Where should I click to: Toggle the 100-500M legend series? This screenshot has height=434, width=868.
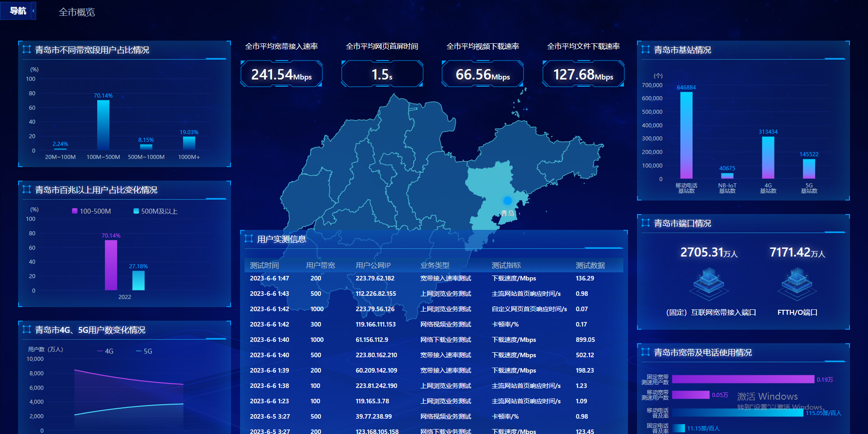tap(91, 211)
